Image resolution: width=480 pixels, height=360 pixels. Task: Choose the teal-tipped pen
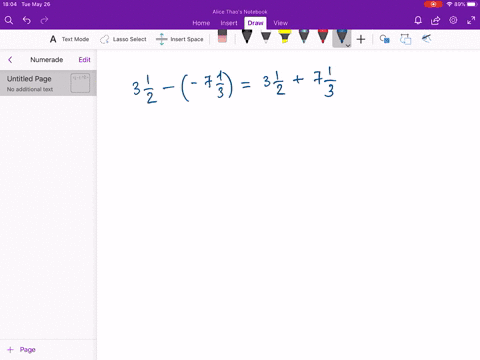pos(304,37)
